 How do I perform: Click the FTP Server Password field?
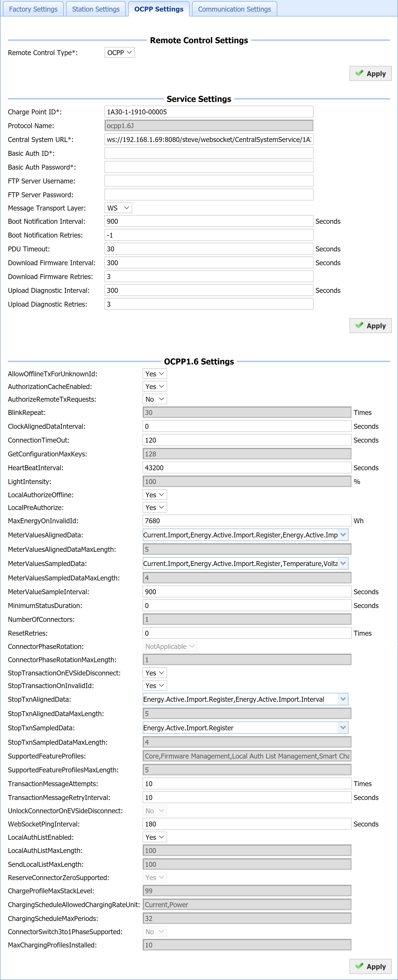(x=209, y=195)
